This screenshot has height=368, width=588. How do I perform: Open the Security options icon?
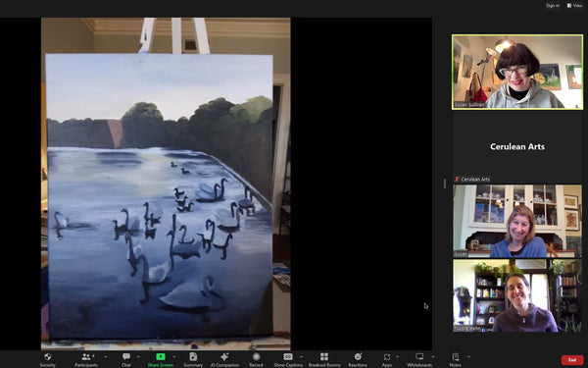pyautogui.click(x=48, y=359)
